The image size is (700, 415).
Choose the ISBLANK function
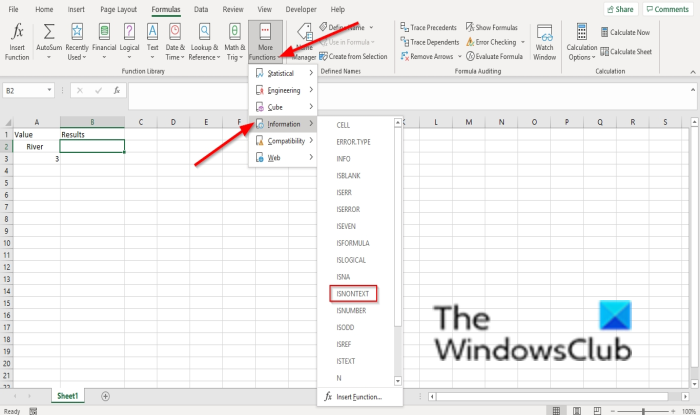348,176
